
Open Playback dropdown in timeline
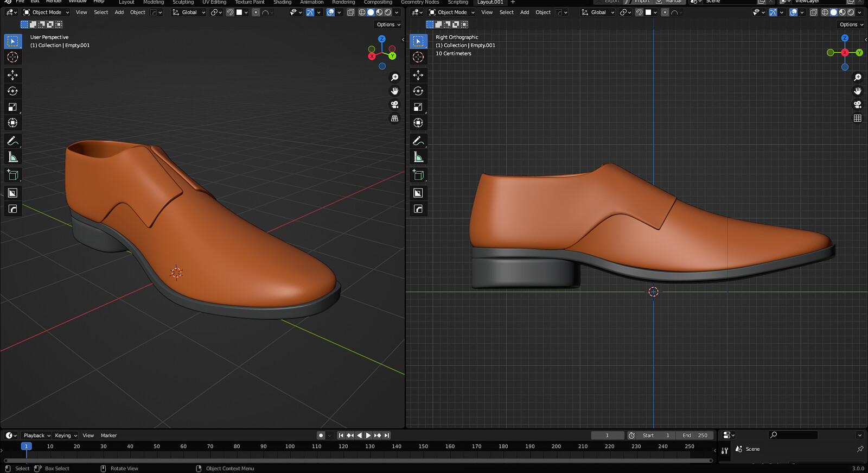point(37,436)
